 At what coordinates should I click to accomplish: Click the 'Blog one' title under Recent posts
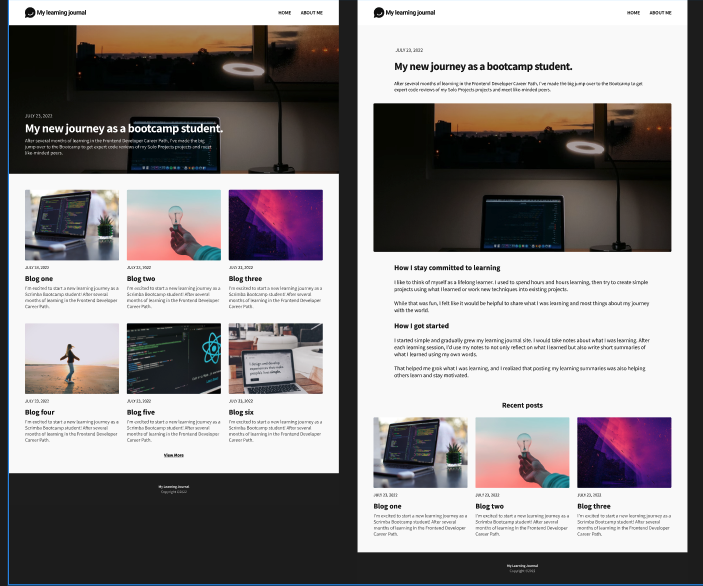pyautogui.click(x=387, y=506)
